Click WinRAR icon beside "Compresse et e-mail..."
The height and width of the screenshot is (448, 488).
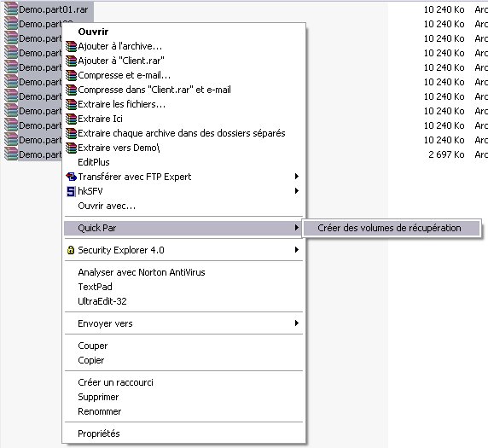tap(71, 75)
